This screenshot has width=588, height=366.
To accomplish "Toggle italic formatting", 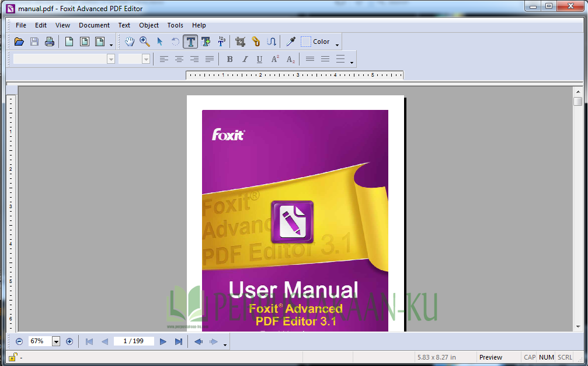I will click(244, 58).
